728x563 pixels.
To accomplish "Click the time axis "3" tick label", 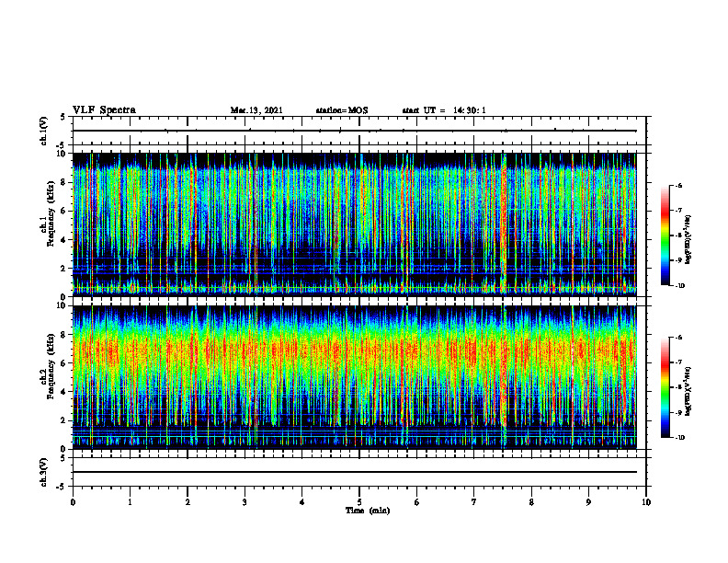I will pos(245,502).
